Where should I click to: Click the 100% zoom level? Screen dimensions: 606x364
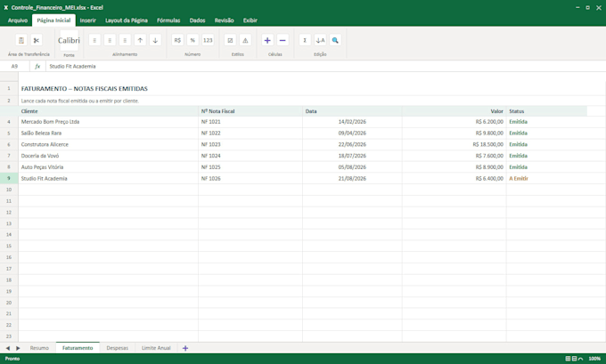[x=594, y=359]
